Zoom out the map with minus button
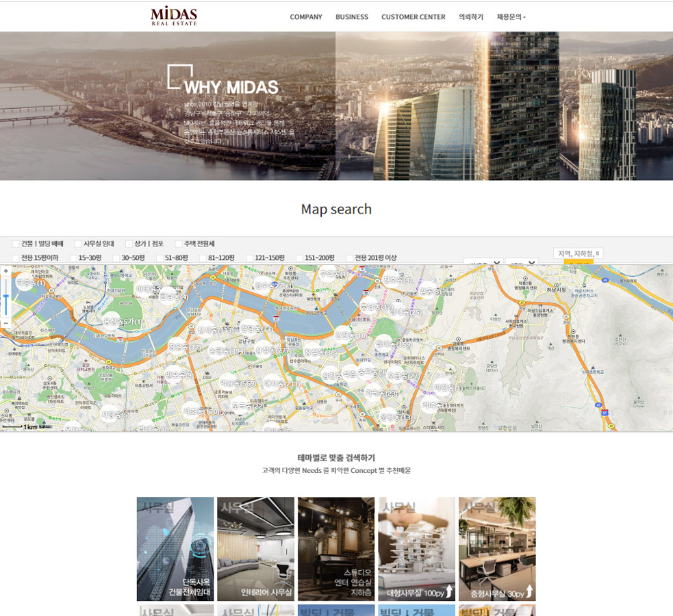 6,322
